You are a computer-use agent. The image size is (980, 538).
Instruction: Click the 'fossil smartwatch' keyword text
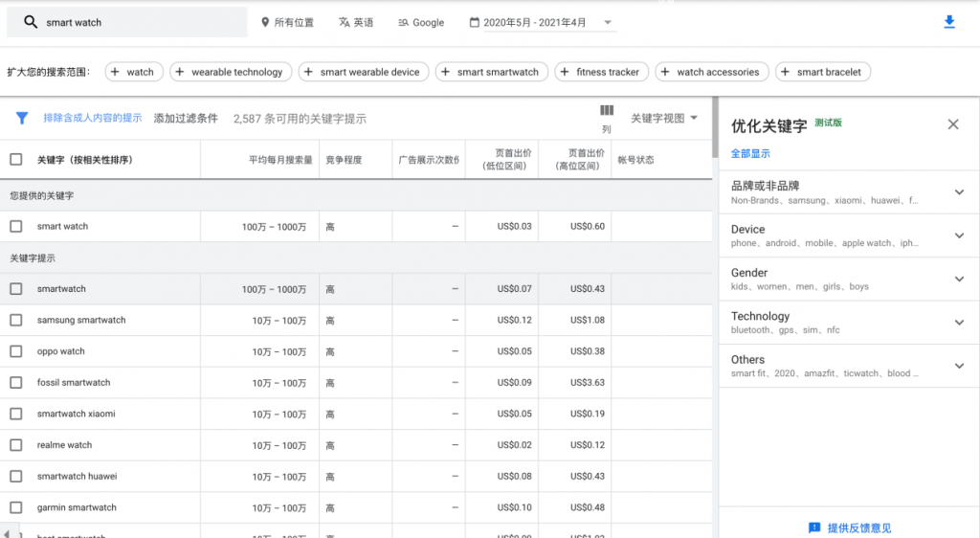click(x=74, y=382)
